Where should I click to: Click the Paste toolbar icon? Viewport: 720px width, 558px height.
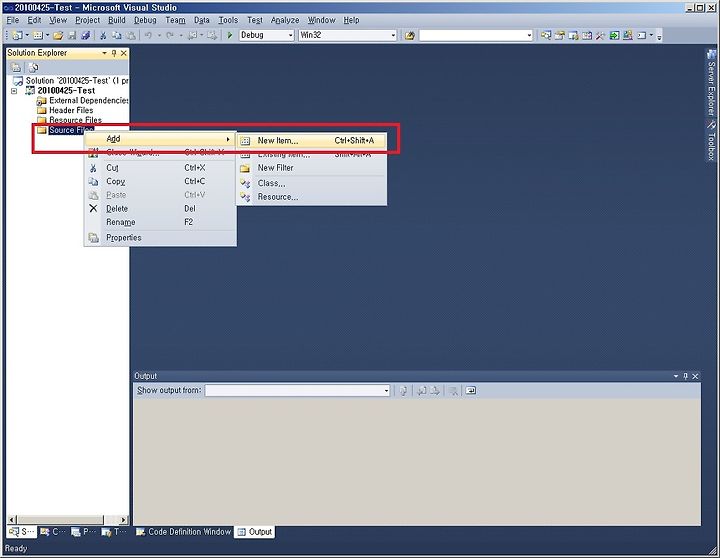tap(131, 35)
